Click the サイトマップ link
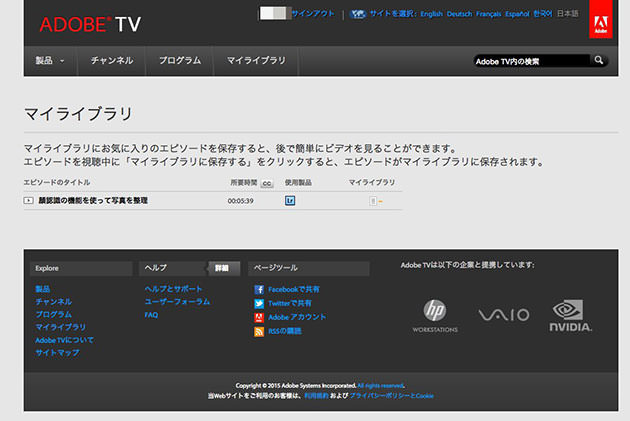630x421 pixels. [x=57, y=353]
